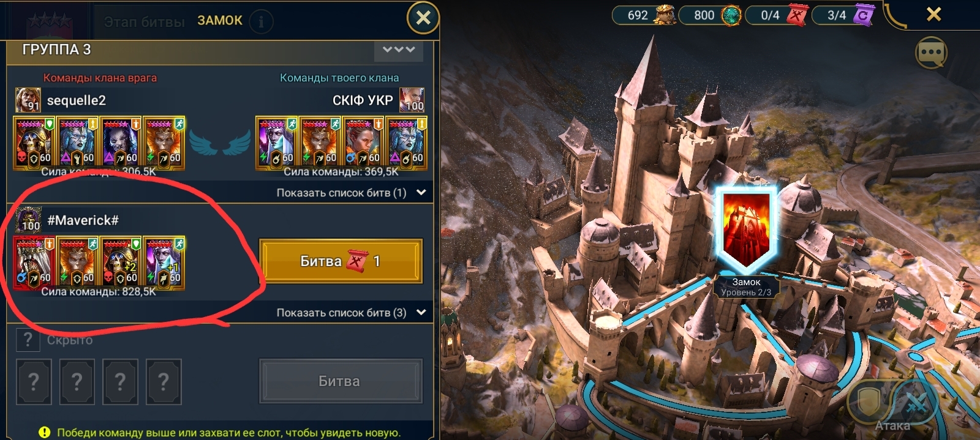
Task: Start Битва against #Maverick# team
Action: pos(341,261)
